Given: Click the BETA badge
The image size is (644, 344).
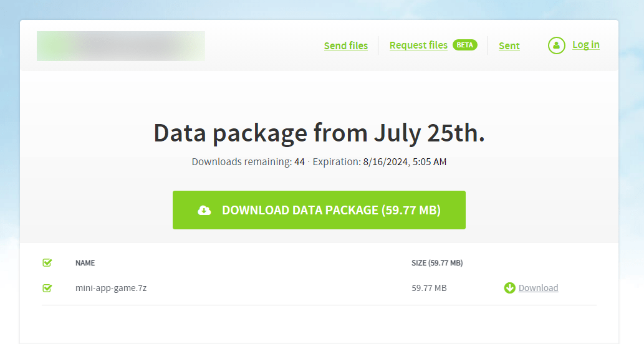Looking at the screenshot, I should [464, 45].
